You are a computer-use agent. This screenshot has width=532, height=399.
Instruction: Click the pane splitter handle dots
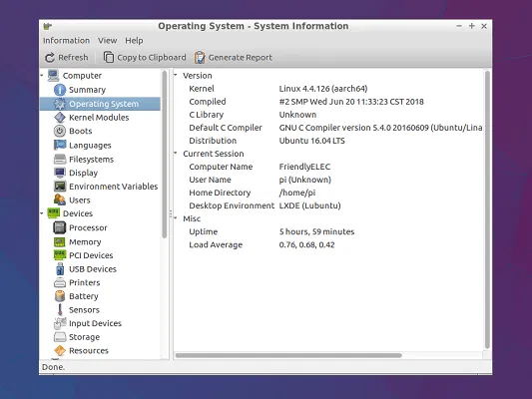171,214
